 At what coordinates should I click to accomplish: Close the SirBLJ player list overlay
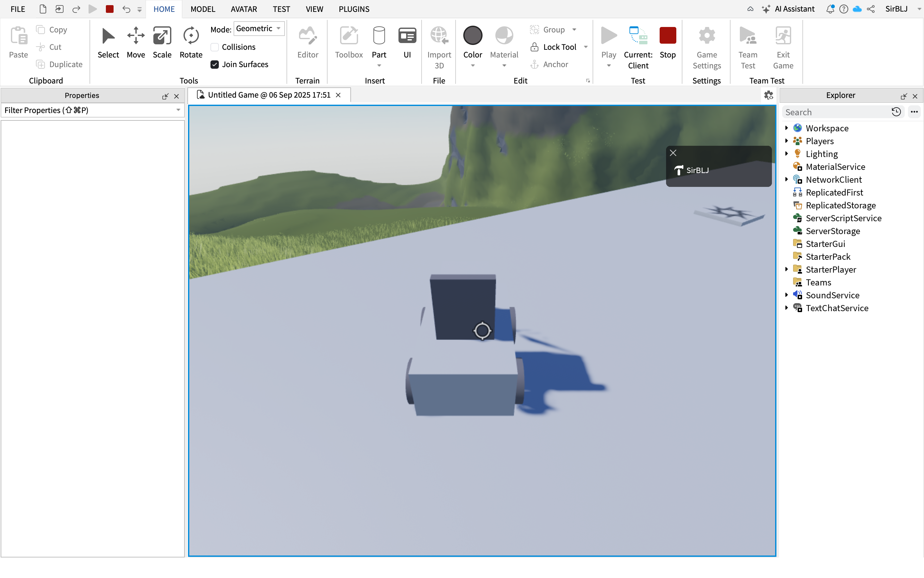point(673,153)
